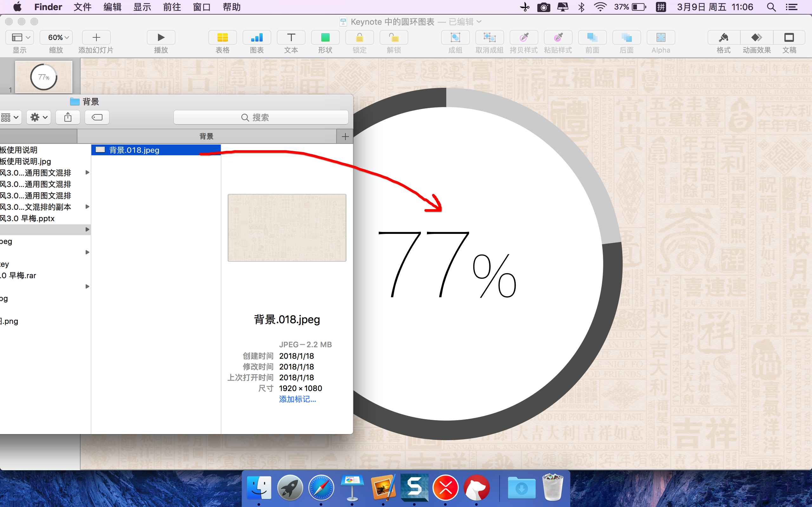
Task: Click 添加标记... link in file preview
Action: tap(296, 399)
